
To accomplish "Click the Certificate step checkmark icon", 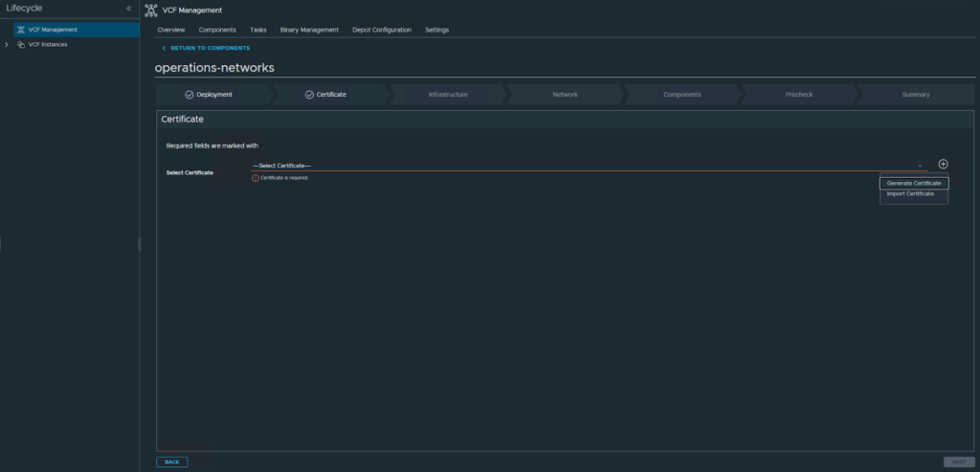I will click(309, 95).
